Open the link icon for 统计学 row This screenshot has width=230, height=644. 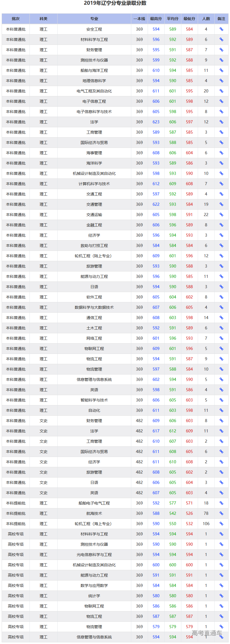coord(221,596)
